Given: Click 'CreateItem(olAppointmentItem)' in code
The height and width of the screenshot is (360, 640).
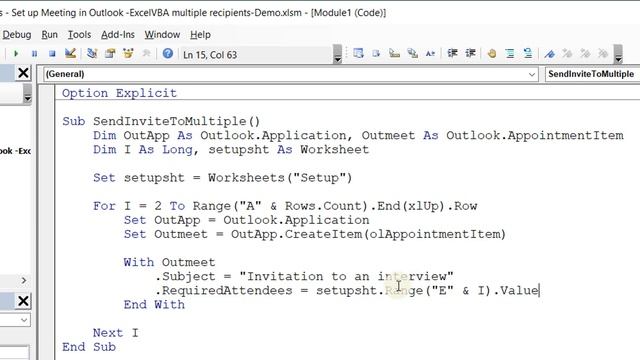Looking at the screenshot, I should [395, 234].
